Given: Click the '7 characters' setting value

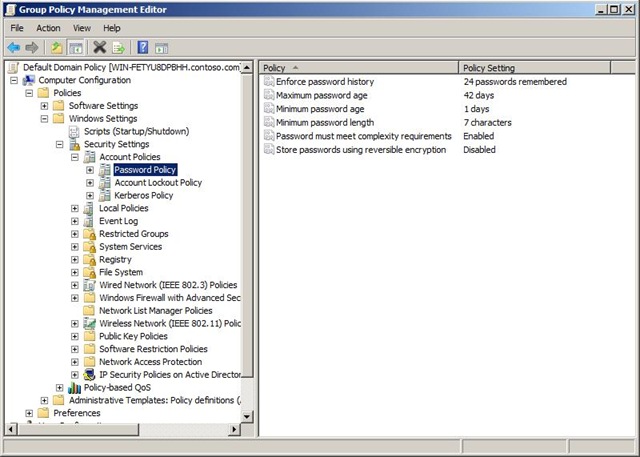Looking at the screenshot, I should point(487,122).
